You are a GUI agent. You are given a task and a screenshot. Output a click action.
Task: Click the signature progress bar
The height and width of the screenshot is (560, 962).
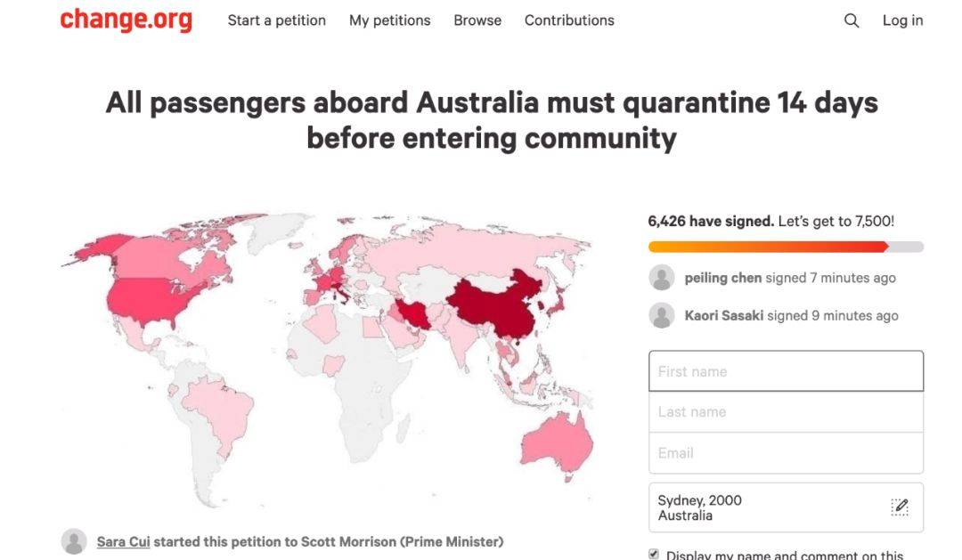786,247
